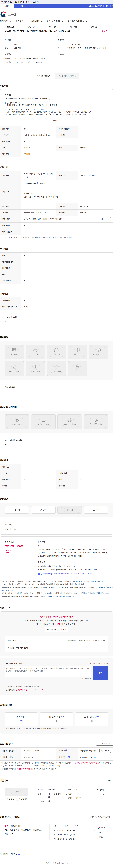Click the info icon beside 주 소정근로시간
The width and height of the screenshot is (113, 868).
[37, 183]
